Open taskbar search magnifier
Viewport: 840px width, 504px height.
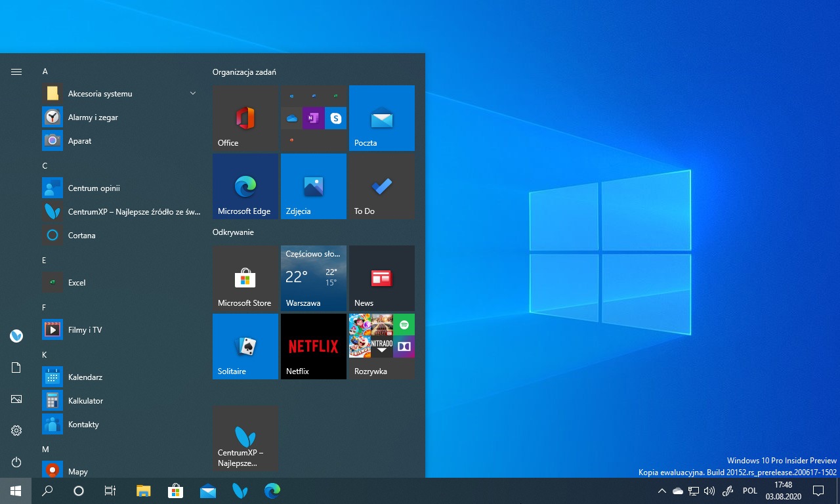[x=47, y=491]
